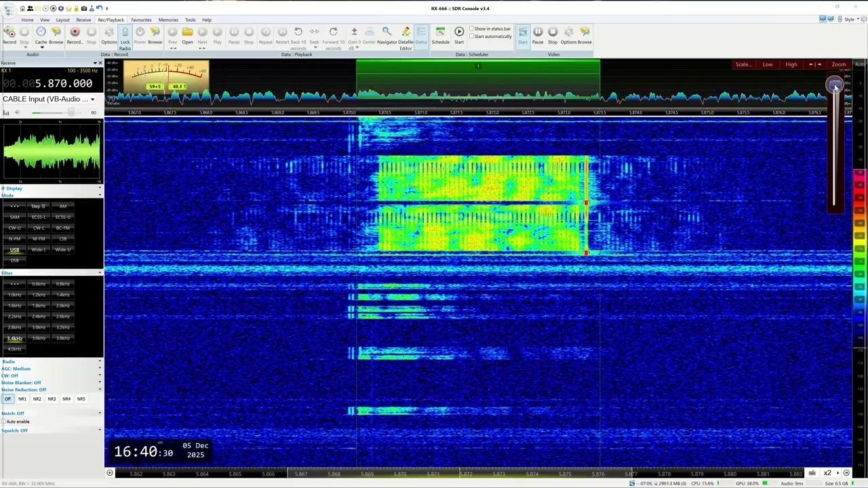
Task: Collapse the Filter section
Action: tap(100, 273)
